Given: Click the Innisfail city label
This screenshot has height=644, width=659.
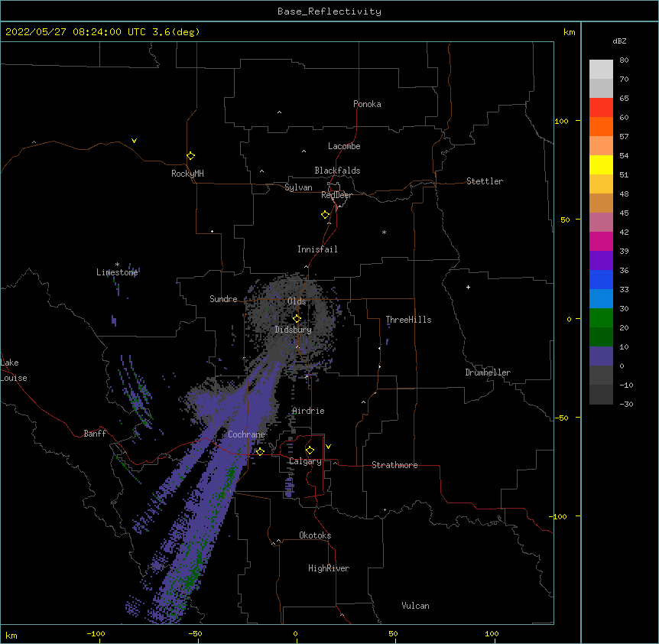Looking at the screenshot, I should (317, 249).
